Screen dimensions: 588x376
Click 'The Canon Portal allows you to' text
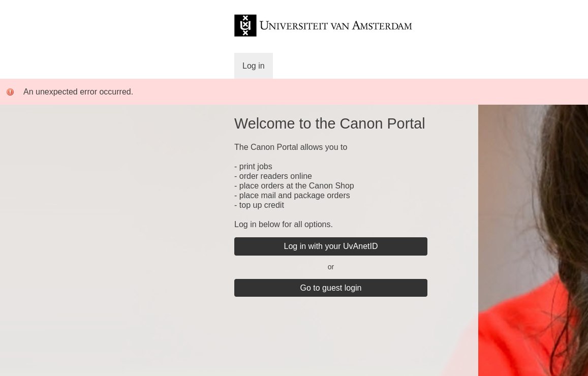pyautogui.click(x=291, y=147)
